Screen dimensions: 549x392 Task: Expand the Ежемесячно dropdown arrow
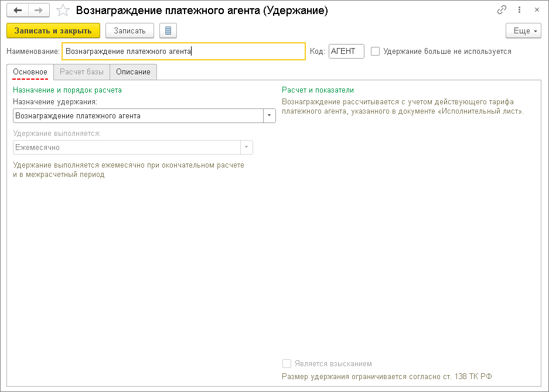pyautogui.click(x=246, y=148)
